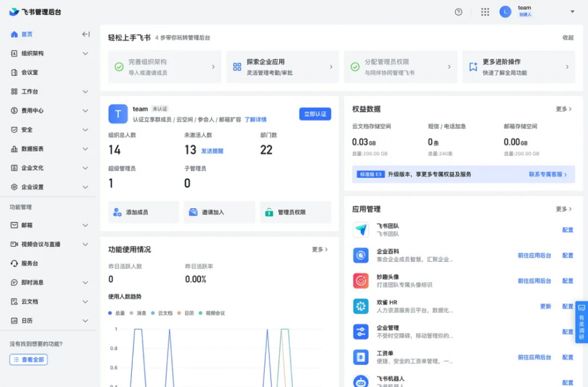Open the account dropdown arrow beside team

[x=572, y=12]
